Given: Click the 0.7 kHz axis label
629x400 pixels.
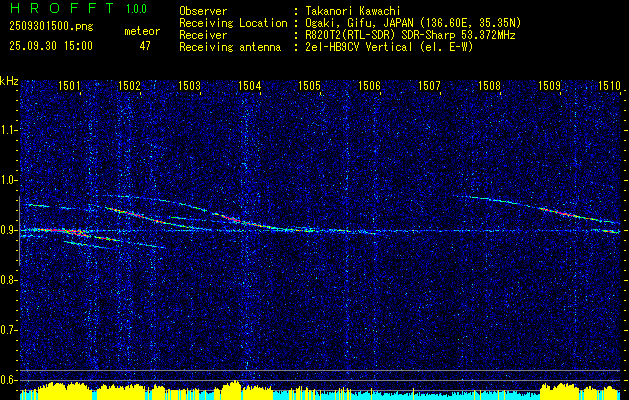Looking at the screenshot, I should pos(8,330).
